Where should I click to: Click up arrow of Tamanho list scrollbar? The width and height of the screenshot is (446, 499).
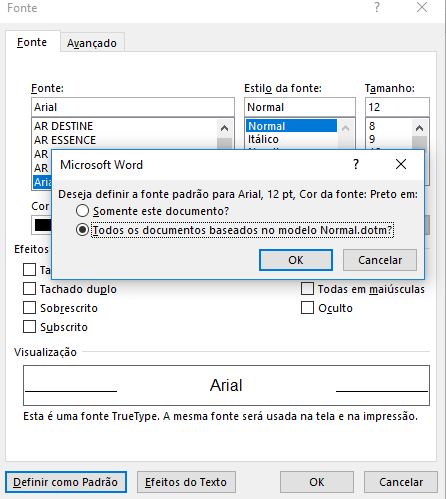(x=420, y=128)
